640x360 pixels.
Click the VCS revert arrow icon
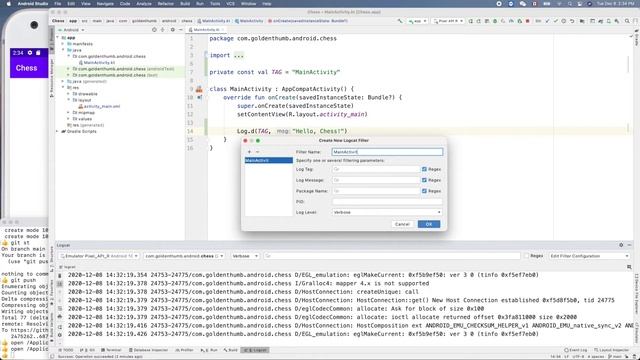(x=572, y=21)
